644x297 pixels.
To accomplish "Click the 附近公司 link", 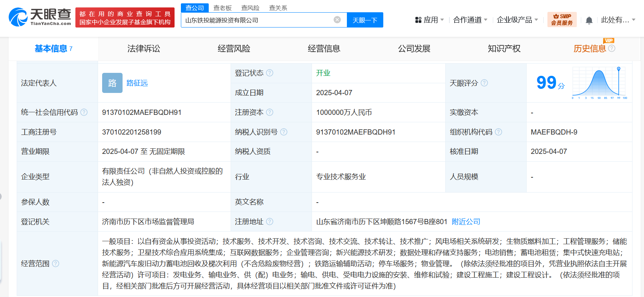I will pyautogui.click(x=466, y=222).
